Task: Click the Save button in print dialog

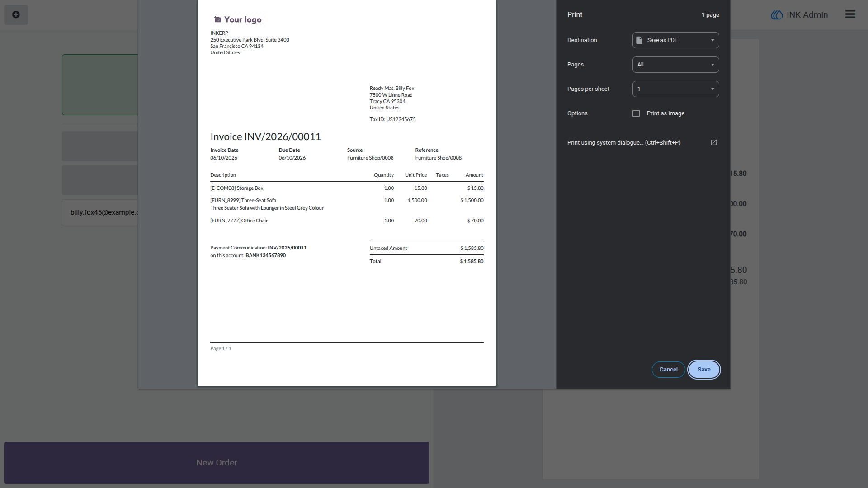Action: pos(704,370)
